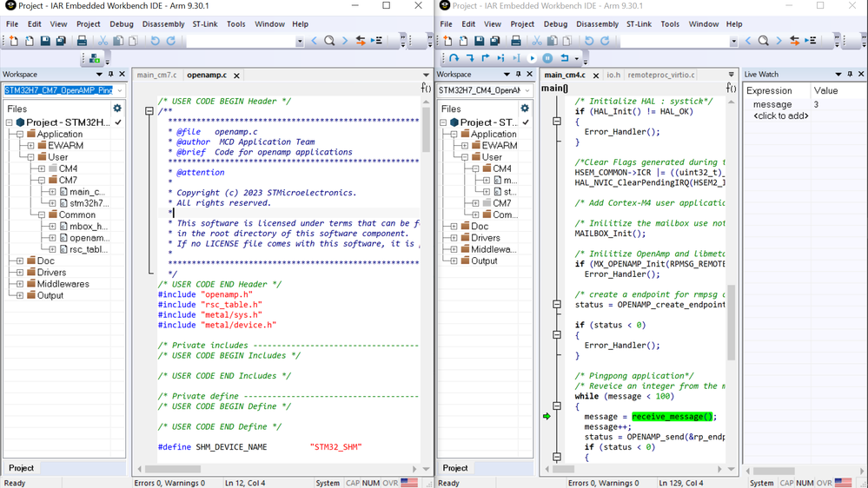Image resolution: width=868 pixels, height=488 pixels.
Task: Switch to remoteproc_virtio.c tab
Action: coord(661,75)
